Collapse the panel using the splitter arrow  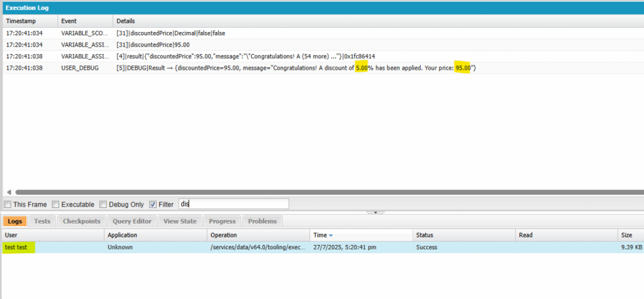point(375,212)
